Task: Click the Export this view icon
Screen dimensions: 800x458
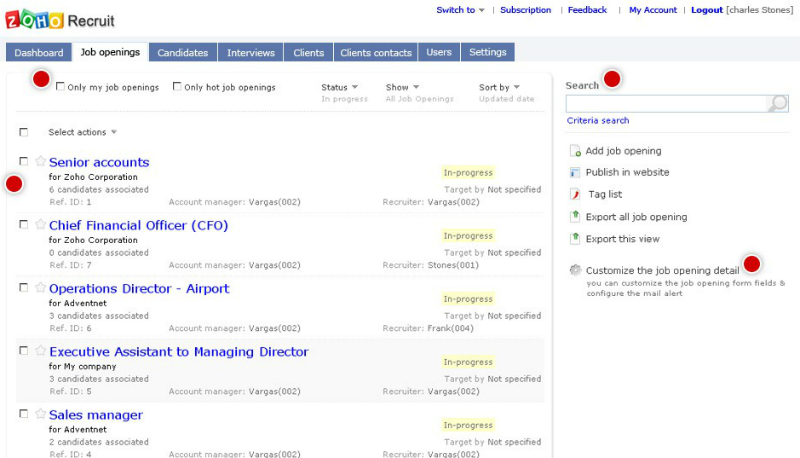Action: 575,239
